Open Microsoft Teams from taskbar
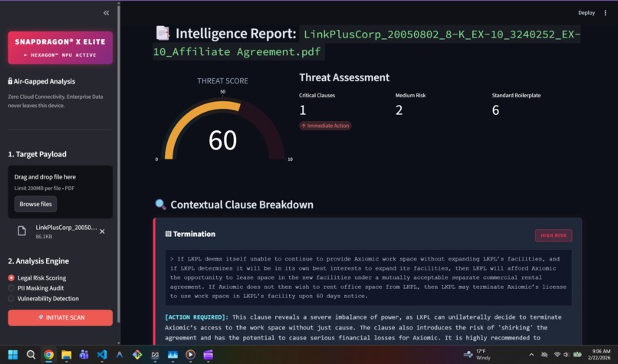The width and height of the screenshot is (618, 364). coord(84,355)
